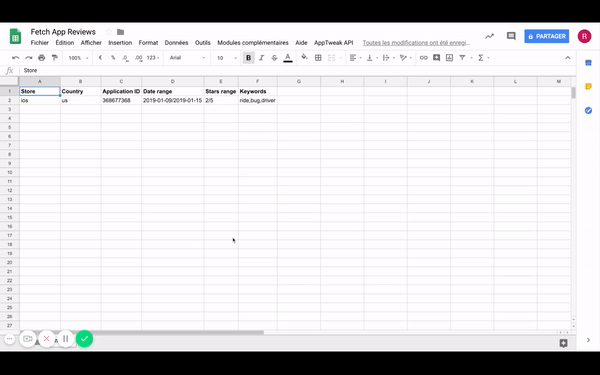The width and height of the screenshot is (600, 375).
Task: Open the functions sigma dropdown
Action: tap(483, 58)
